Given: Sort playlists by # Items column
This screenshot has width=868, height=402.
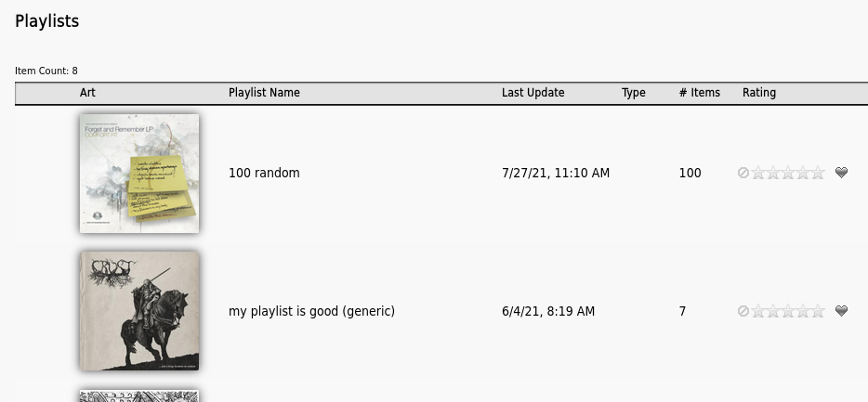Looking at the screenshot, I should [699, 93].
